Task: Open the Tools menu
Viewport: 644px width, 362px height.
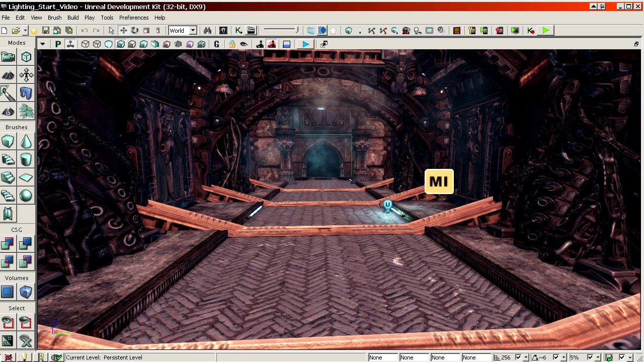Action: point(107,18)
